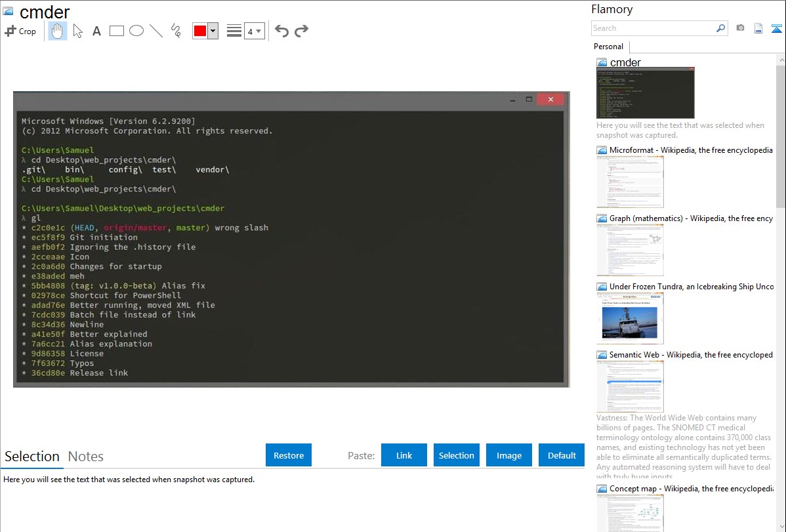
Task: Select the text annotation tool
Action: pyautogui.click(x=96, y=31)
